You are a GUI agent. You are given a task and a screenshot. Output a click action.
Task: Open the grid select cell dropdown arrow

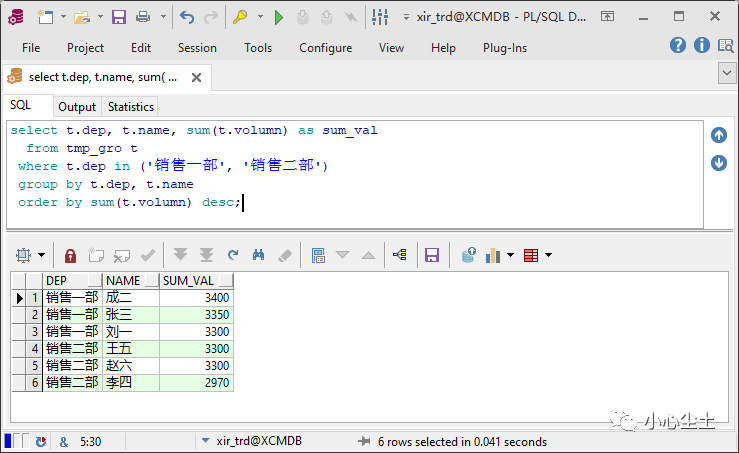(41, 255)
